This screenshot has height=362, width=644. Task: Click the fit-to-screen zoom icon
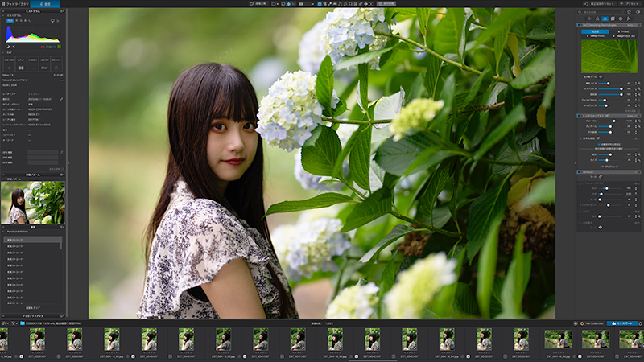pos(288,4)
